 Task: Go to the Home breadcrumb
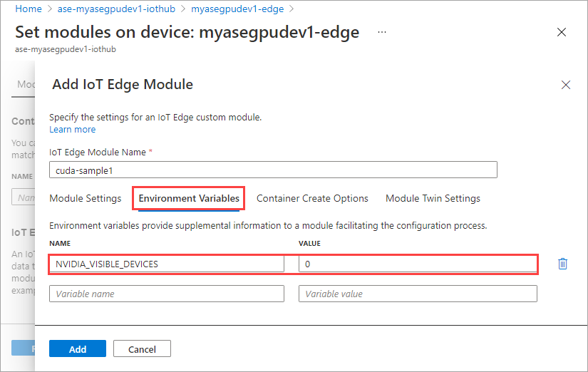point(29,9)
